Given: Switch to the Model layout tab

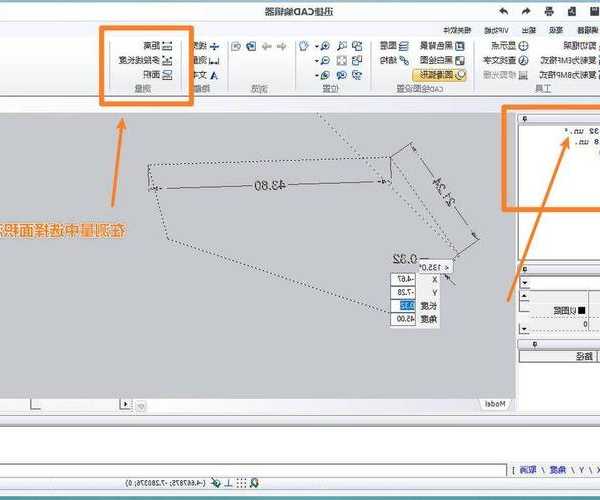Looking at the screenshot, I should tap(494, 404).
